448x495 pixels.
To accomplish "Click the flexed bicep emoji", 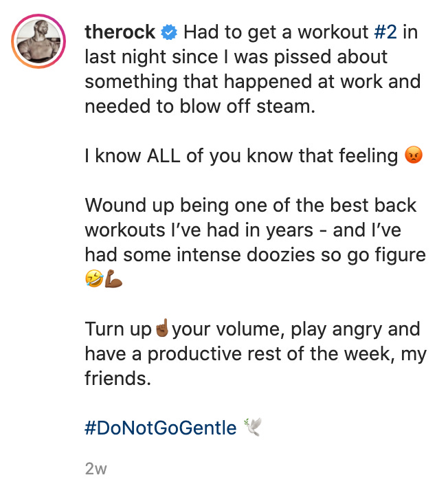I will pos(114,280).
